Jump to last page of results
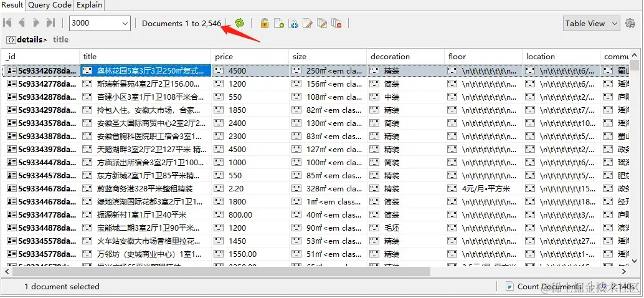This screenshot has width=644, height=298. 51,23
